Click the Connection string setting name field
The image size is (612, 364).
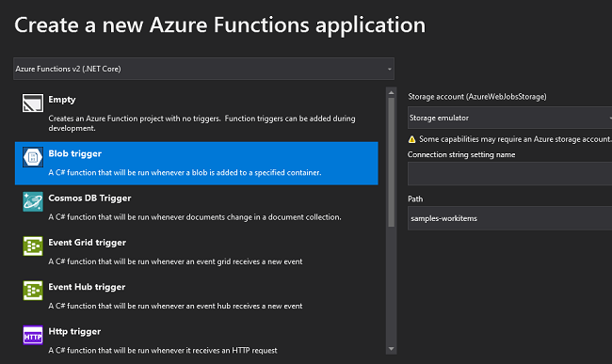(509, 174)
